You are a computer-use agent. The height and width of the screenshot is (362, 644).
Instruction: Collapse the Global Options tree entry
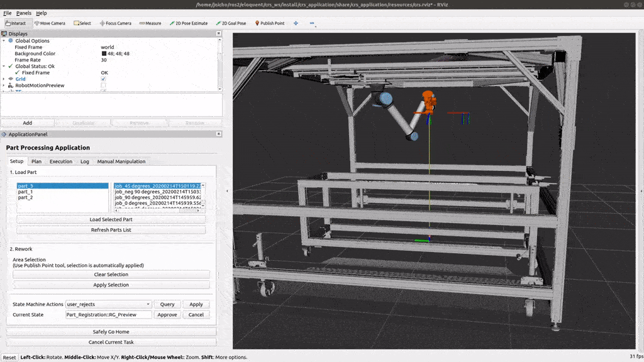coord(4,40)
